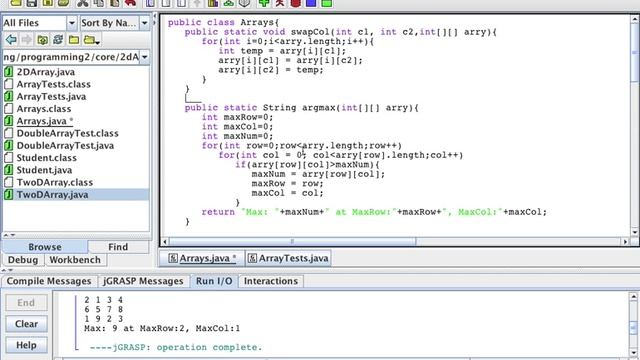Switch to the Browse tab
Screen dimensions: 640x360
click(x=45, y=247)
